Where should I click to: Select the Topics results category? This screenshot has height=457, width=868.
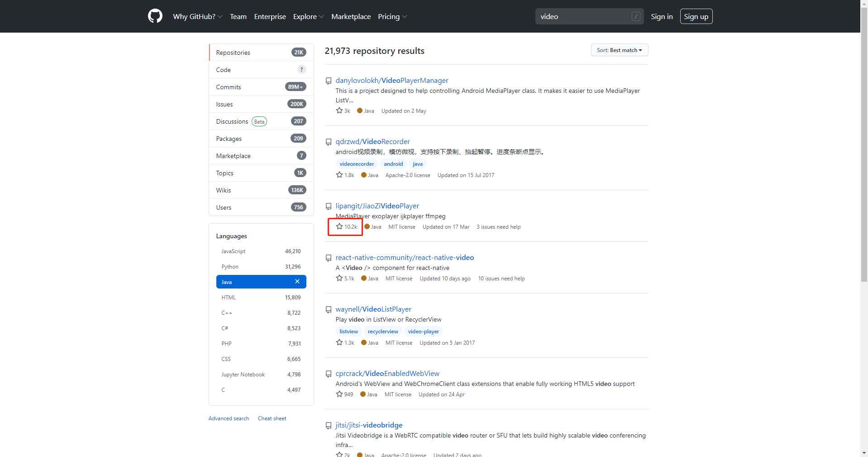tap(261, 173)
